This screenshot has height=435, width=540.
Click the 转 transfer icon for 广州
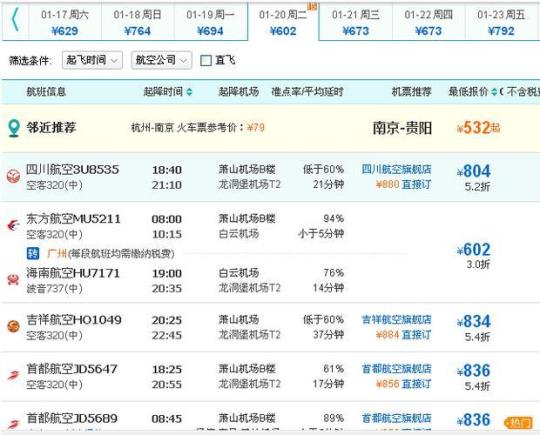33,253
